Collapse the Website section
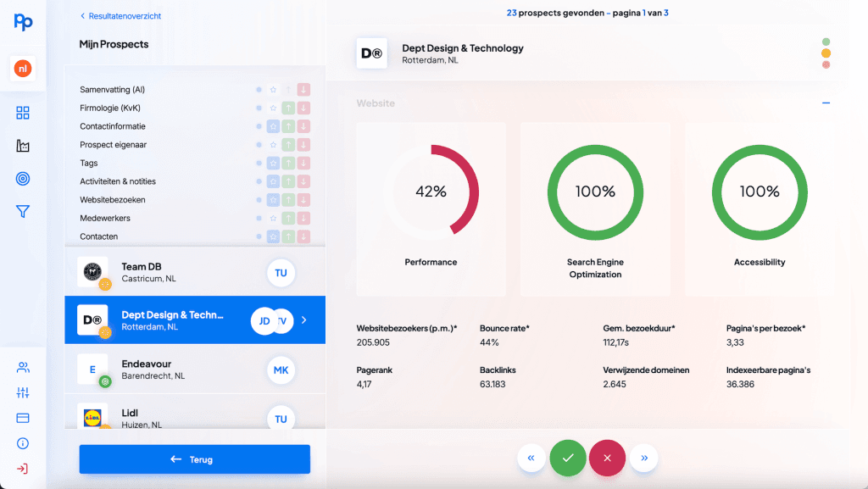 click(x=826, y=103)
